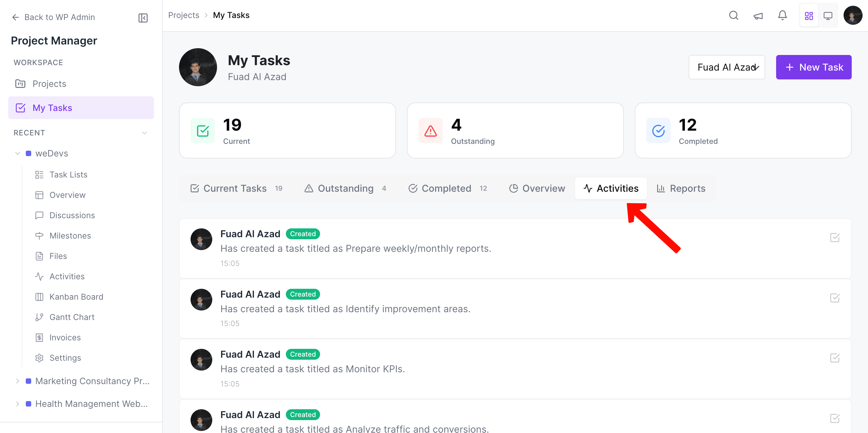Click the monitor display icon in header

pos(828,15)
